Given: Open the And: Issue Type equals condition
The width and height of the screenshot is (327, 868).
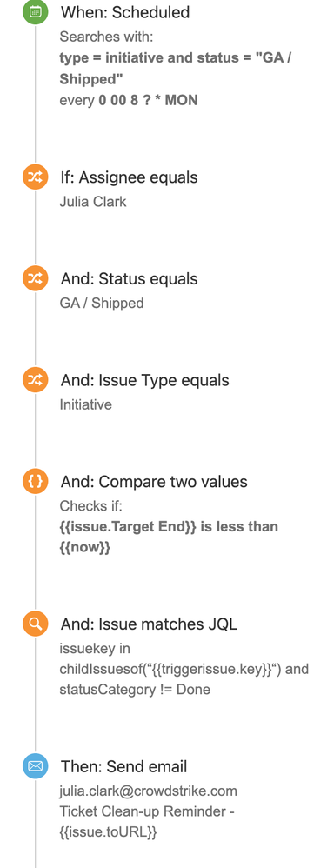Looking at the screenshot, I should pos(144,380).
